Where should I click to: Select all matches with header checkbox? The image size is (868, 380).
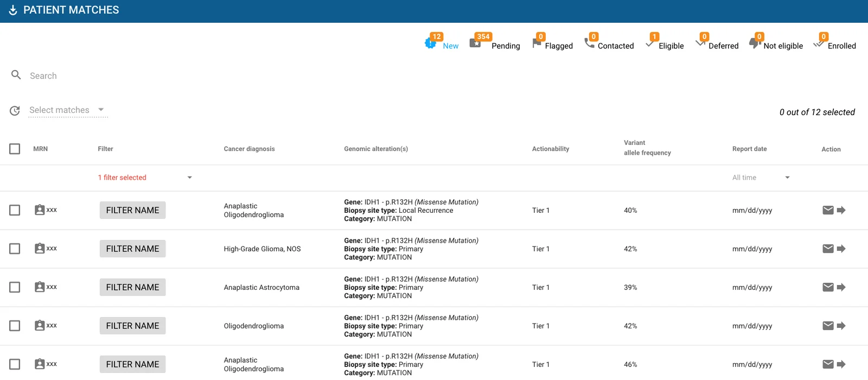[x=15, y=149]
